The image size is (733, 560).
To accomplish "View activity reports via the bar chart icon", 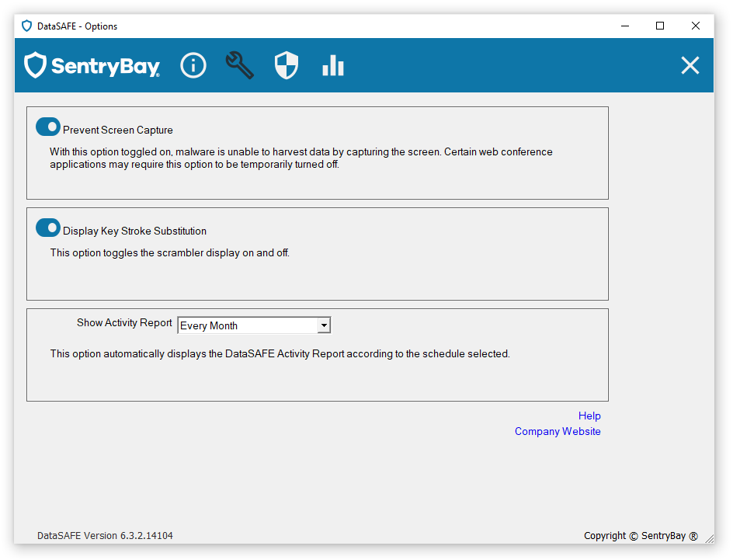I will pos(333,65).
